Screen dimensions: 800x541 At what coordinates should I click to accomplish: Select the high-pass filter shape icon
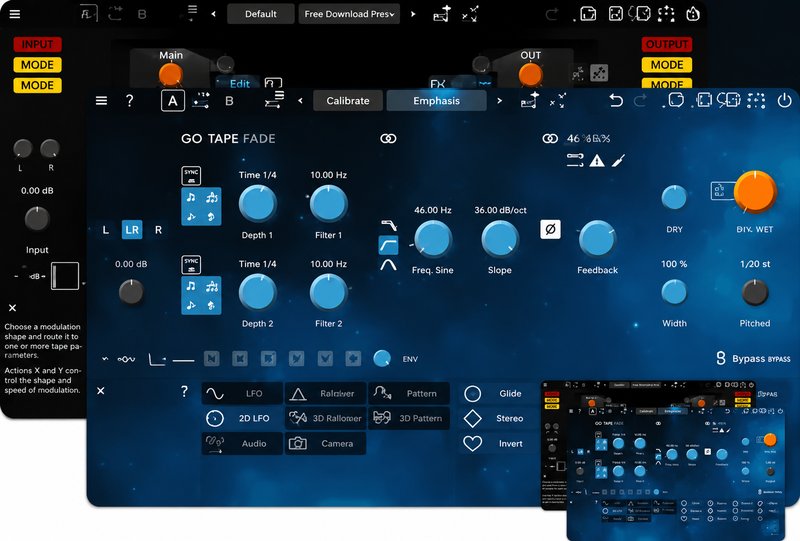pos(388,245)
